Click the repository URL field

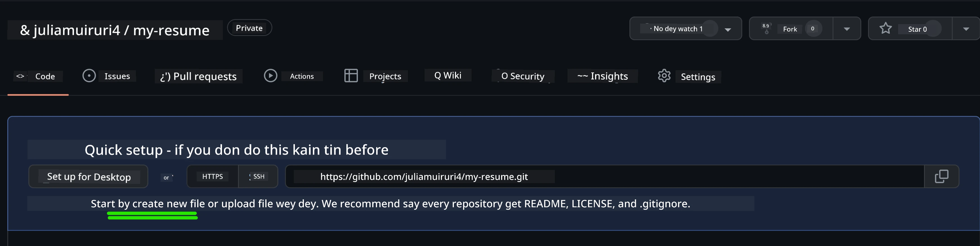click(x=605, y=177)
